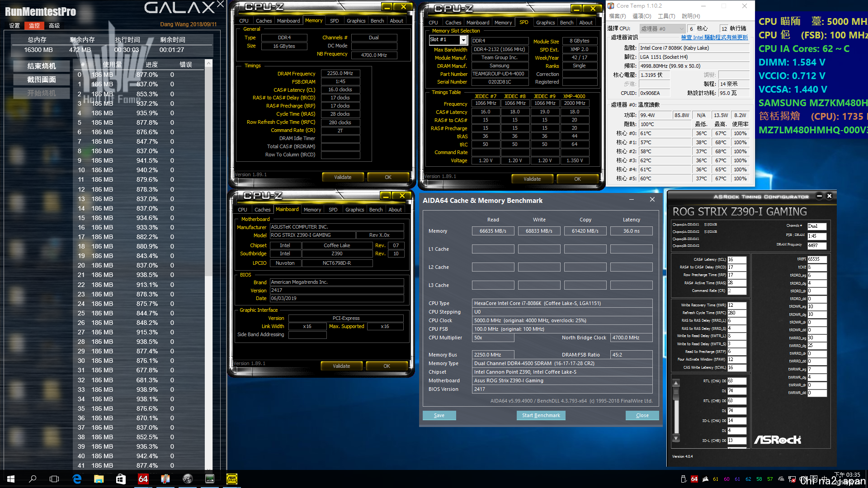Click DRAM Frequency 2250.0 MHz in CPU-Z
This screenshot has height=488, width=868.
click(x=340, y=73)
